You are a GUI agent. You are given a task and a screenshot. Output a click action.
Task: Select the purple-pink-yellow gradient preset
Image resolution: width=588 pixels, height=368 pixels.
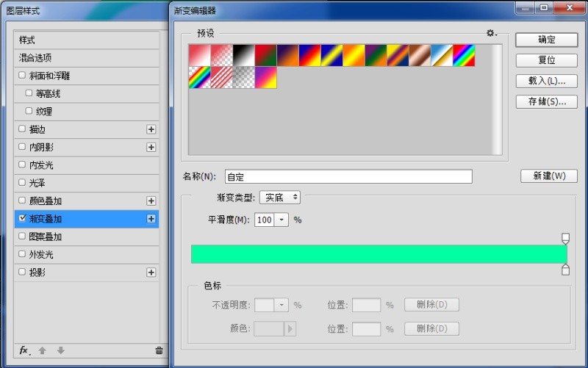click(266, 78)
